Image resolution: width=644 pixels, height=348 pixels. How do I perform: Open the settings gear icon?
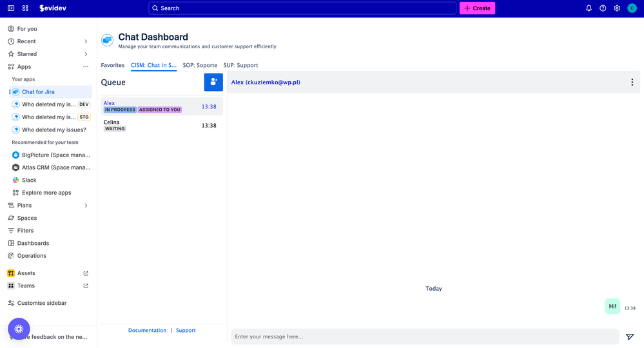tap(617, 8)
